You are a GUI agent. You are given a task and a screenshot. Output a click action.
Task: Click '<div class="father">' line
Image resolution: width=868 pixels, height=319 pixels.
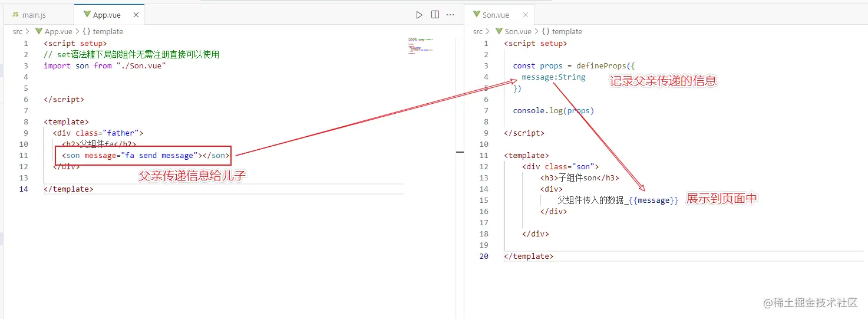point(98,133)
